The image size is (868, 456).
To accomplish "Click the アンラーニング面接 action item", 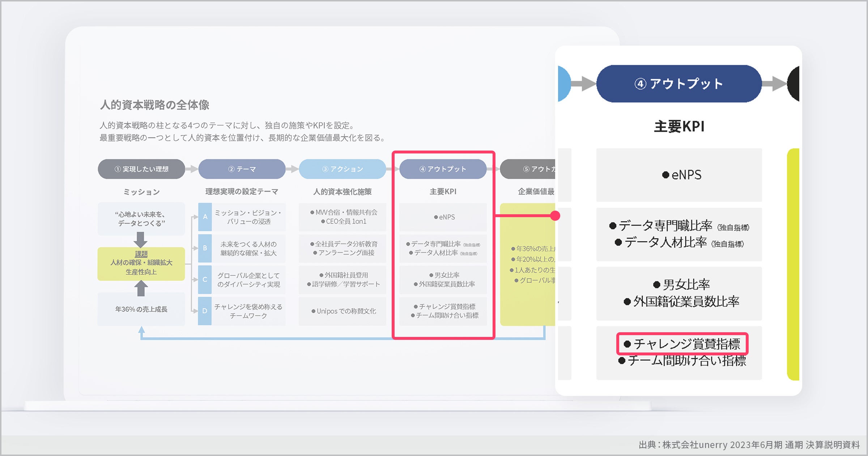I will [344, 253].
